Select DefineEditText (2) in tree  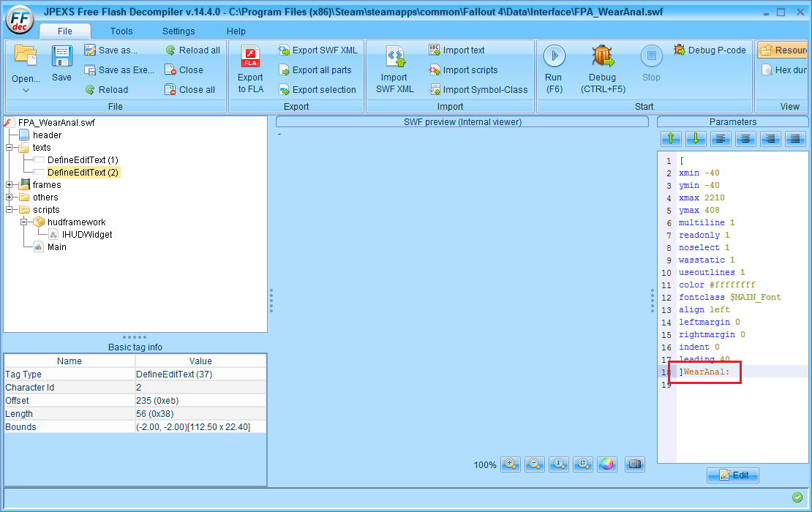[x=83, y=173]
